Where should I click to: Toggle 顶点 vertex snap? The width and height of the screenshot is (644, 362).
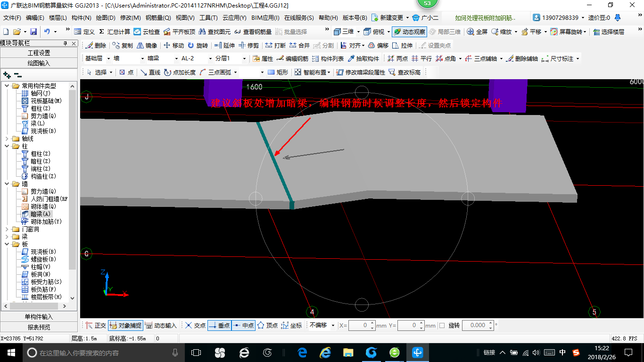[x=267, y=325]
